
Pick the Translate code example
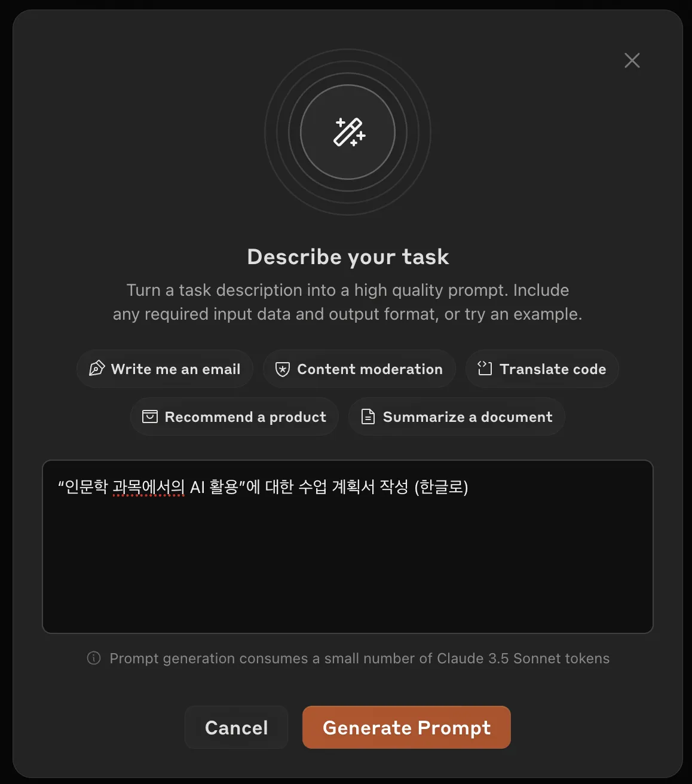[x=542, y=369]
